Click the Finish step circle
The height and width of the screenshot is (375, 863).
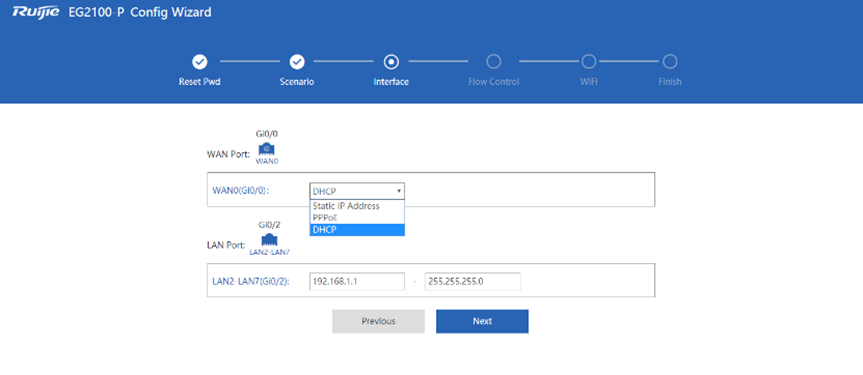click(670, 62)
